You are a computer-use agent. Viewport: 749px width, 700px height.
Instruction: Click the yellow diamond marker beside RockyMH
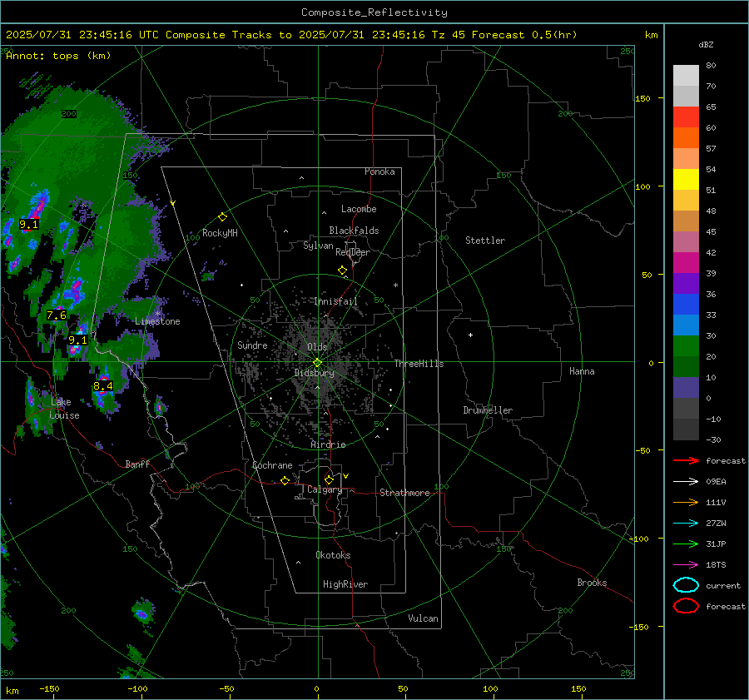click(x=222, y=217)
